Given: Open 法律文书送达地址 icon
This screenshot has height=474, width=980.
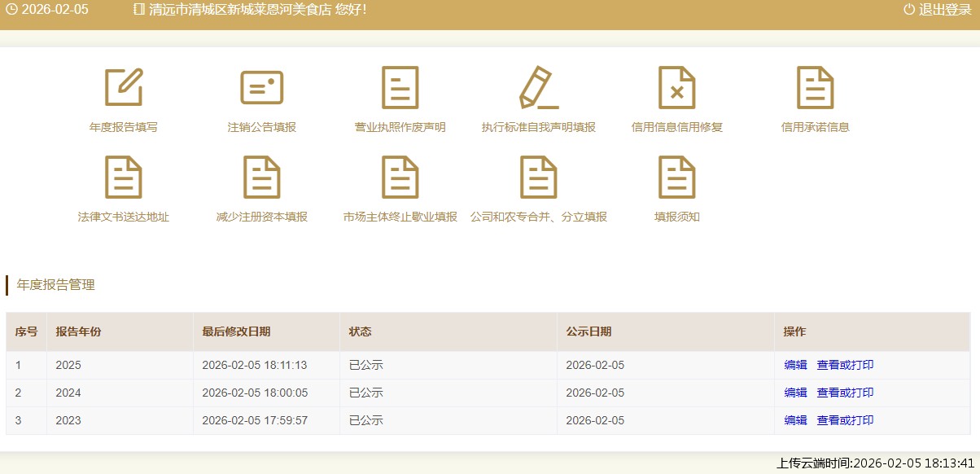Looking at the screenshot, I should [x=124, y=178].
